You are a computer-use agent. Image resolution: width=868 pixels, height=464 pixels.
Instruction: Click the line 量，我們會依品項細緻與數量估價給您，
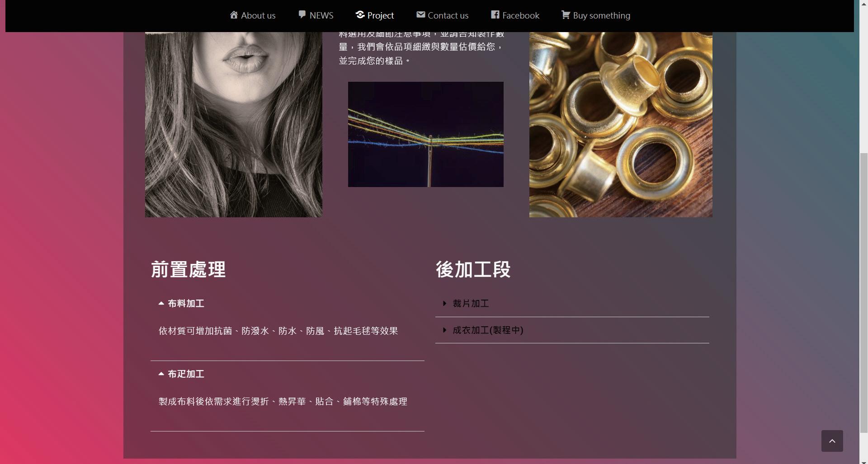[x=421, y=47]
